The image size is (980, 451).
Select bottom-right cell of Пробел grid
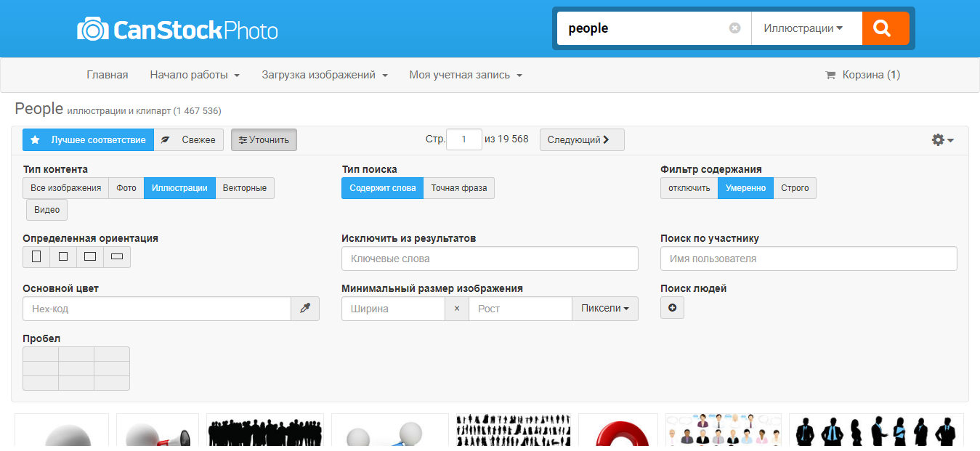click(x=112, y=383)
